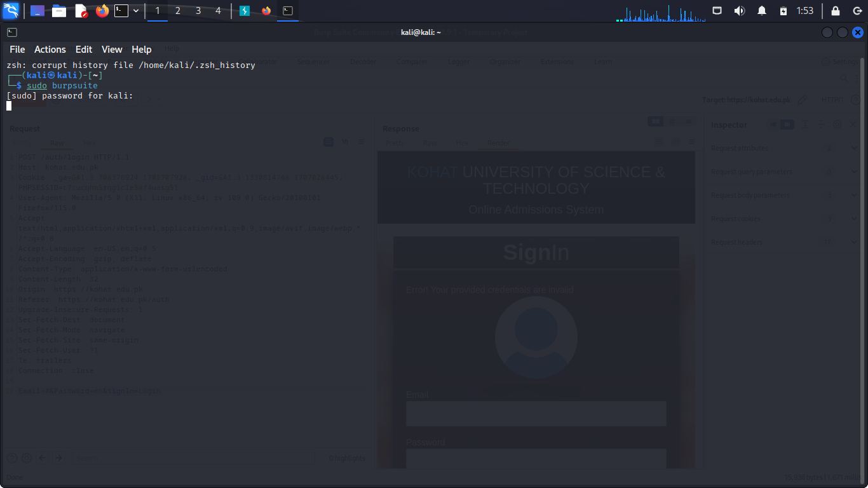Click the show desktop panel icon
Viewport: 868px width, 488px height.
tap(37, 11)
